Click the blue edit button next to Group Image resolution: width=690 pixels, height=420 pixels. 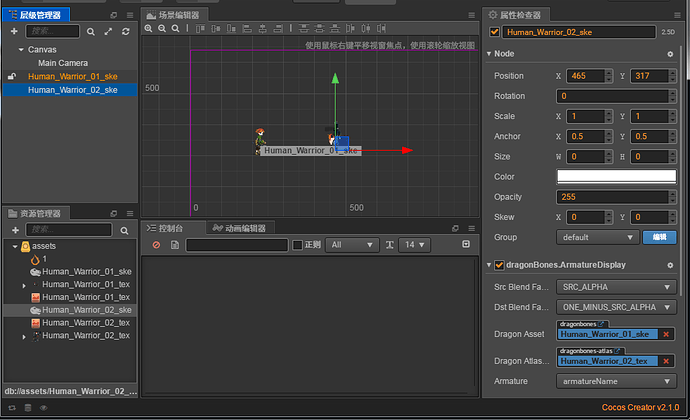(659, 238)
